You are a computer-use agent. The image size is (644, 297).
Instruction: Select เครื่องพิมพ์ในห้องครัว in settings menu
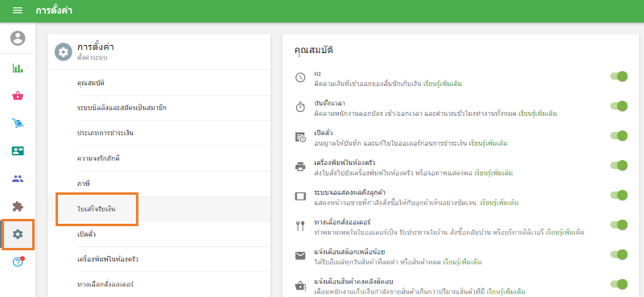pyautogui.click(x=159, y=260)
